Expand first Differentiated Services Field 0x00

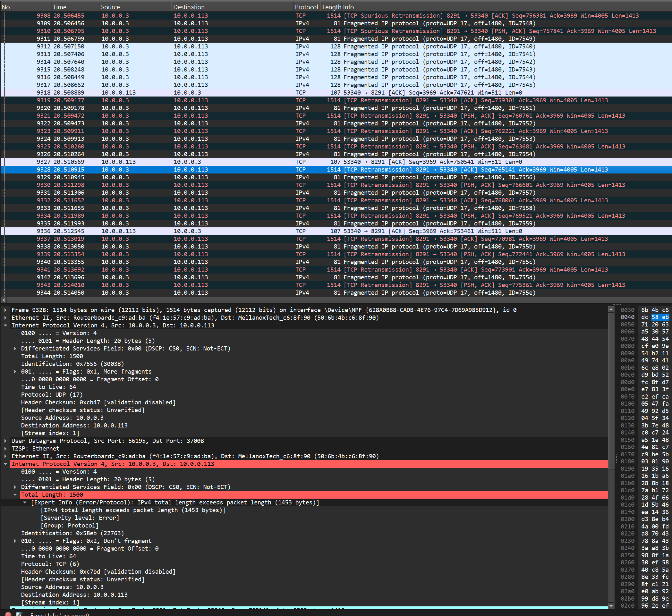pos(15,348)
